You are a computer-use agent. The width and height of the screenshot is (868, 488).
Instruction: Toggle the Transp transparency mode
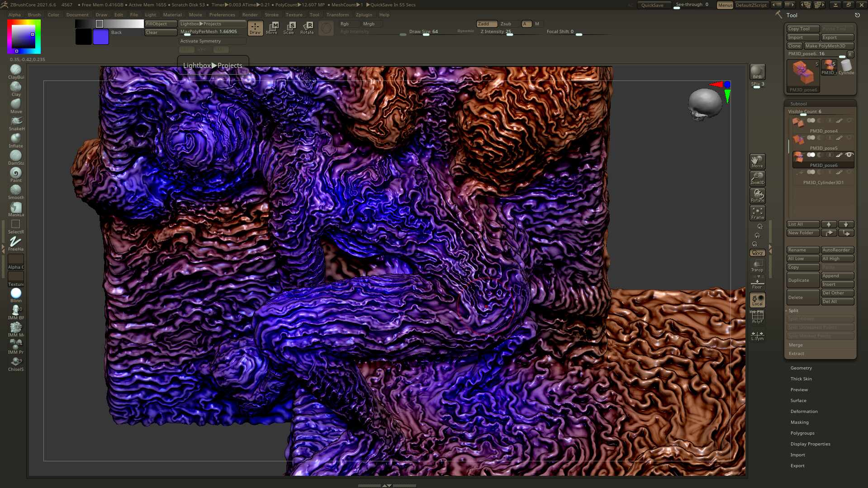coord(757,265)
